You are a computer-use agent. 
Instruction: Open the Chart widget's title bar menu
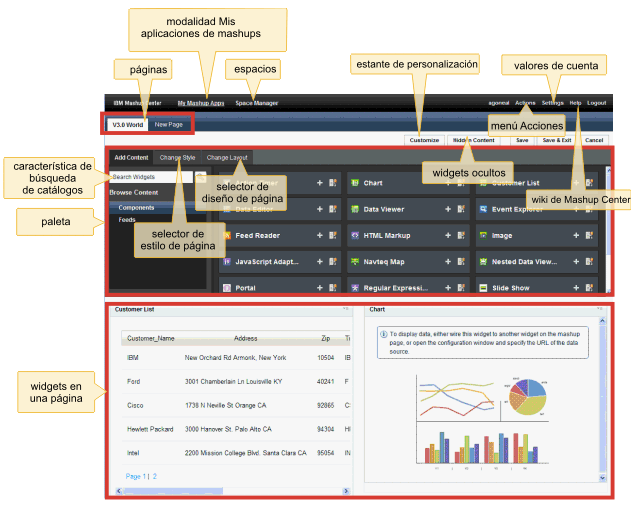click(600, 309)
